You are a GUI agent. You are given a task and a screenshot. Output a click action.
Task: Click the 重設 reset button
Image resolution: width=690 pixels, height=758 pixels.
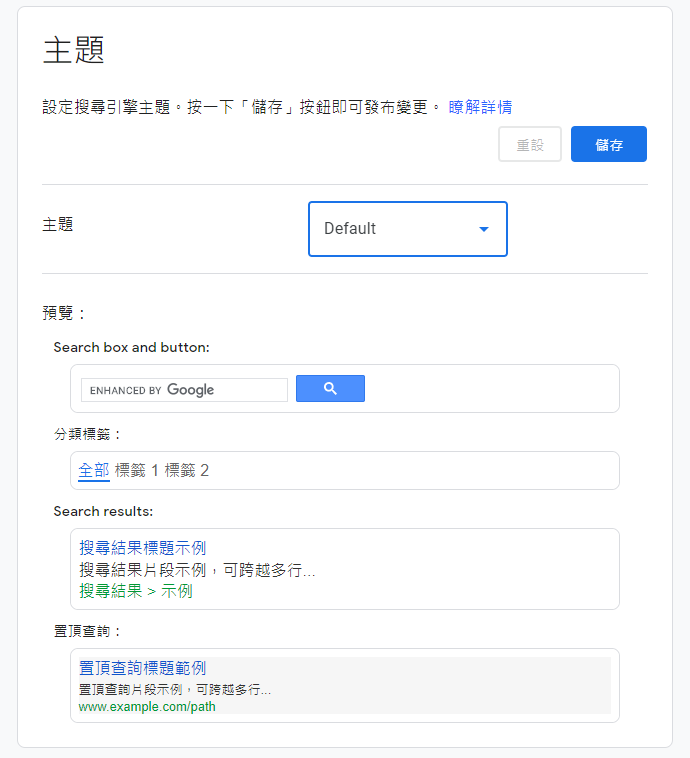[x=530, y=144]
